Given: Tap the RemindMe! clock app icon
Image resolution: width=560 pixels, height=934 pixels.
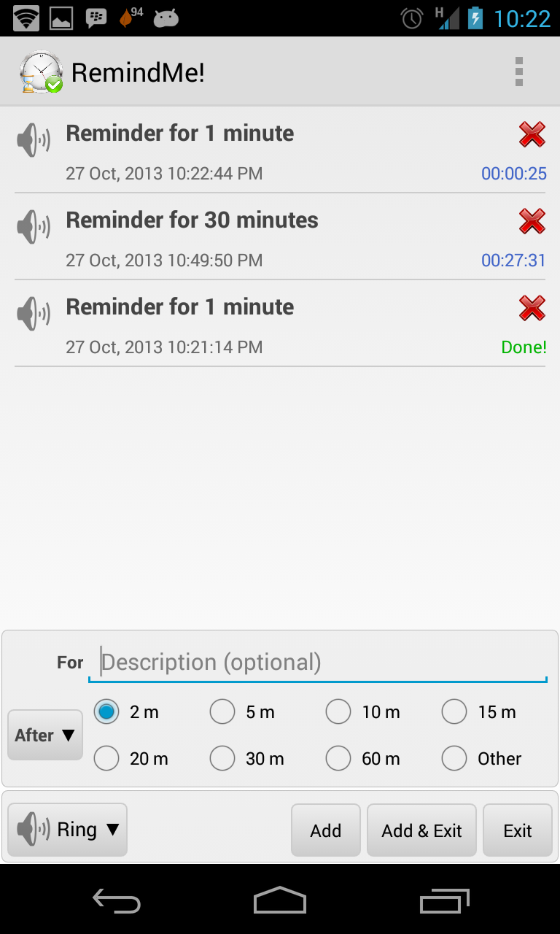Looking at the screenshot, I should pyautogui.click(x=41, y=72).
